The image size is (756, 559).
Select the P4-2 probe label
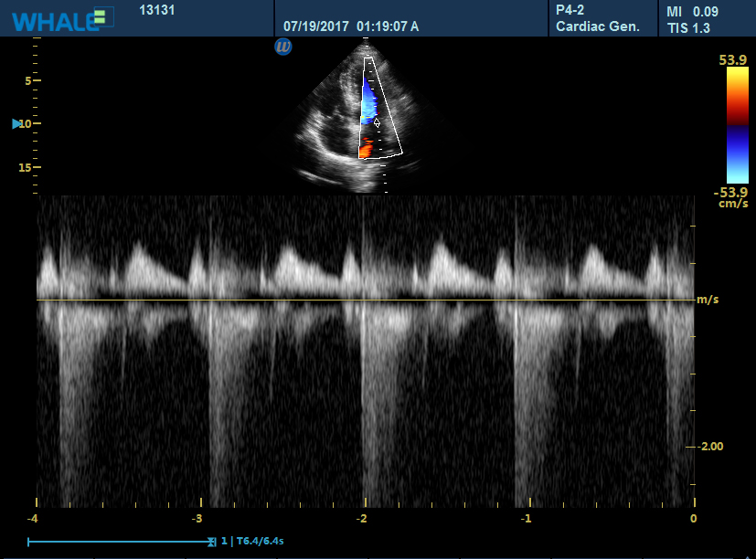pyautogui.click(x=570, y=10)
